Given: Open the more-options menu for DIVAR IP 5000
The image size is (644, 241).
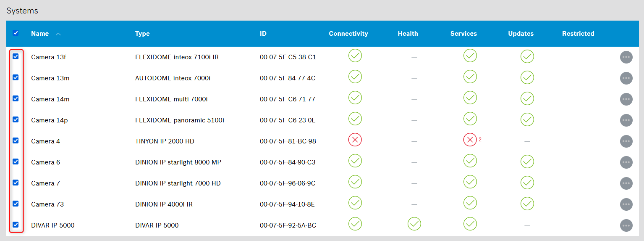Looking at the screenshot, I should (x=626, y=225).
